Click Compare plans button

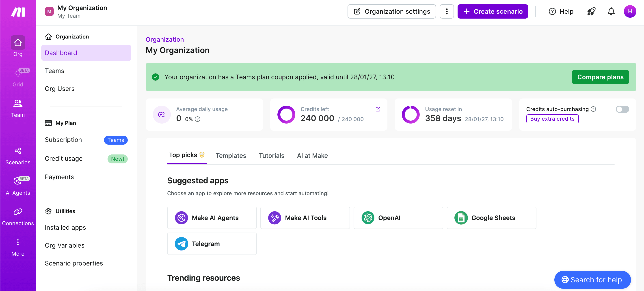click(600, 77)
